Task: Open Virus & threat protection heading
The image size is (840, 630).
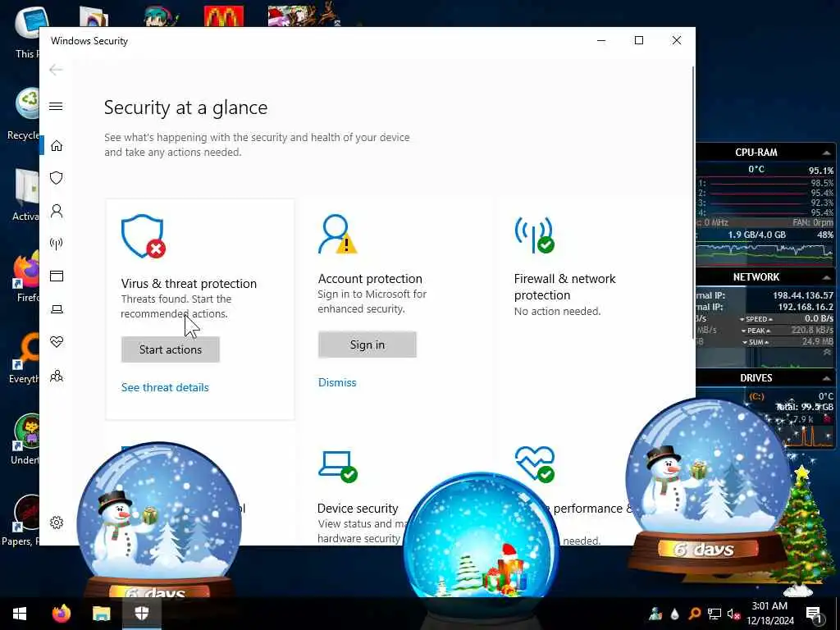Action: pos(189,283)
